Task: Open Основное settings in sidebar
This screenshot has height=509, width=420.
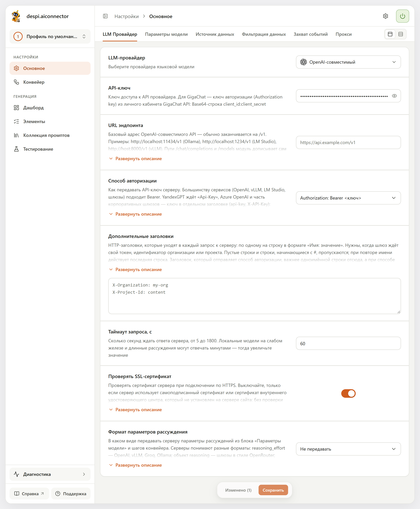Action: [x=50, y=68]
